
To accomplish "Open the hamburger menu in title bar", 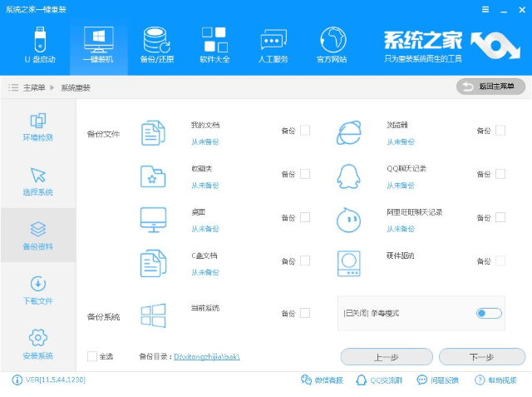I will point(485,10).
